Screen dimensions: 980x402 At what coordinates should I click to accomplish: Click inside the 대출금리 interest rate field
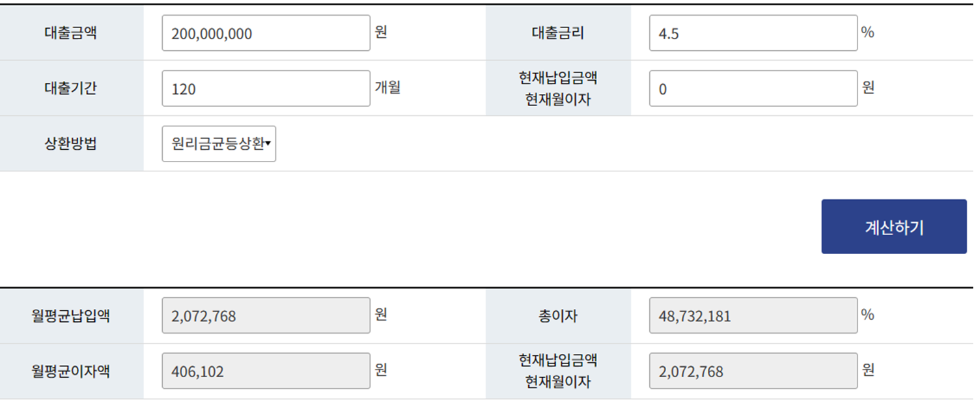pos(752,33)
